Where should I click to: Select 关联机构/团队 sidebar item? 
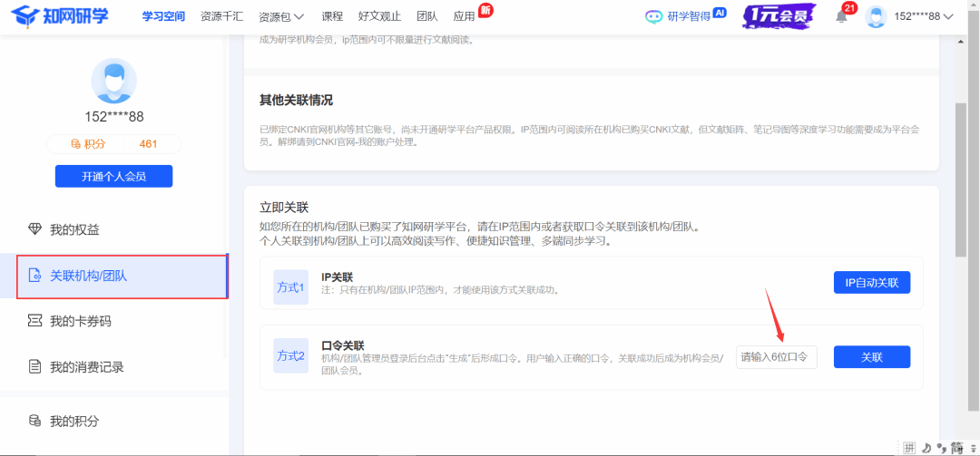coord(88,276)
